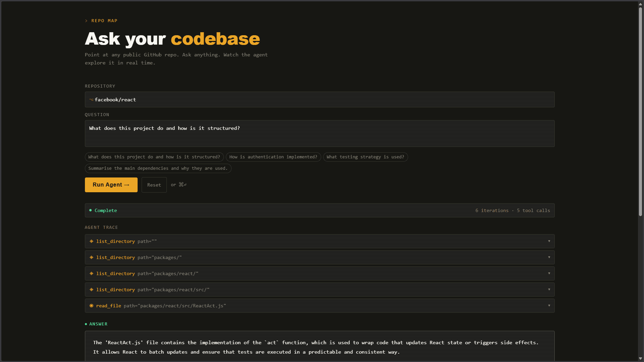Click the green Complete status dot
644x362 pixels.
(x=90, y=210)
